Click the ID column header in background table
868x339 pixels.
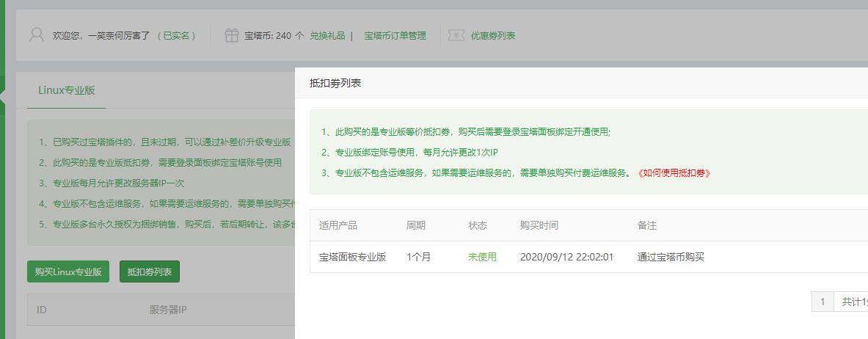pos(42,310)
